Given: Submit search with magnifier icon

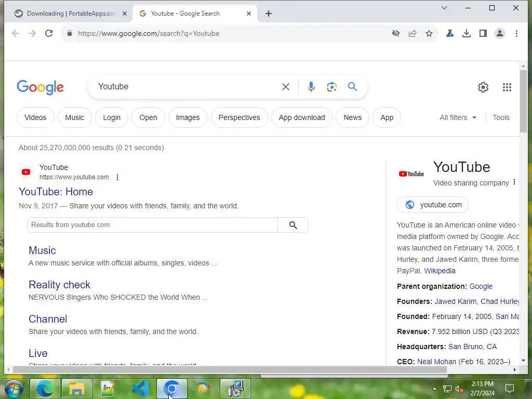Looking at the screenshot, I should (x=353, y=87).
